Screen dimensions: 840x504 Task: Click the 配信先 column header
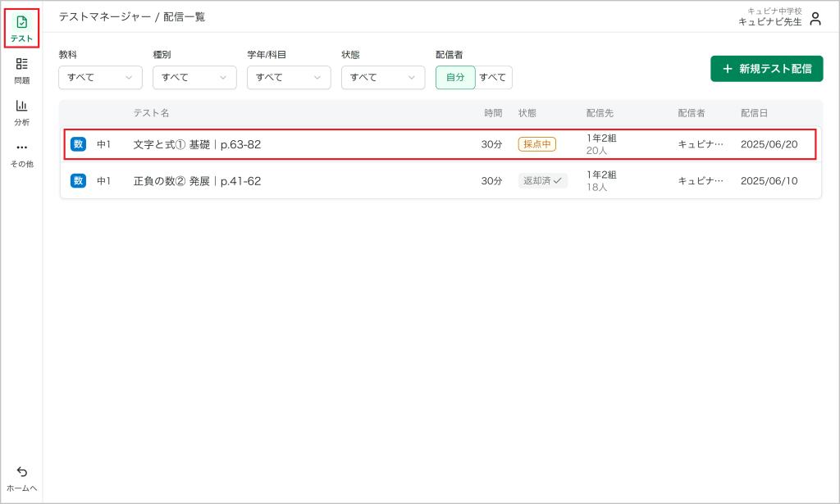(600, 113)
